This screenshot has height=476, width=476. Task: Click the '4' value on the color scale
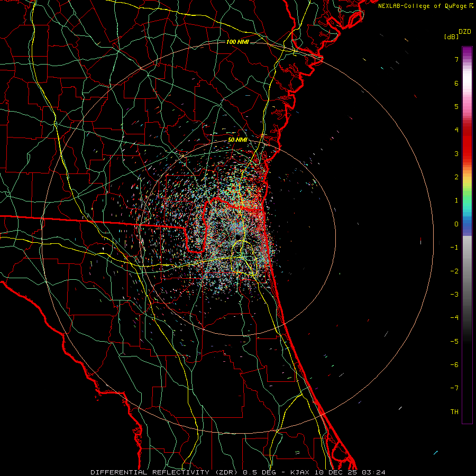[456, 130]
